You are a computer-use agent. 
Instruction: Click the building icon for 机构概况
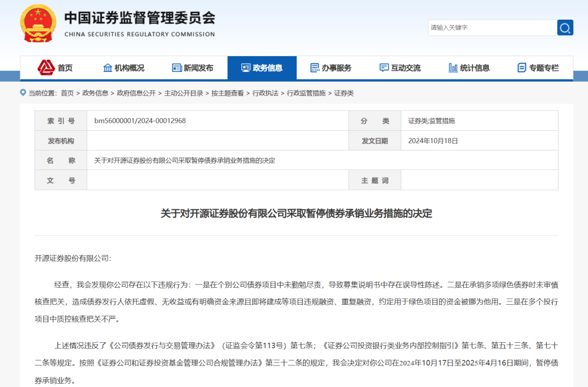tap(108, 68)
